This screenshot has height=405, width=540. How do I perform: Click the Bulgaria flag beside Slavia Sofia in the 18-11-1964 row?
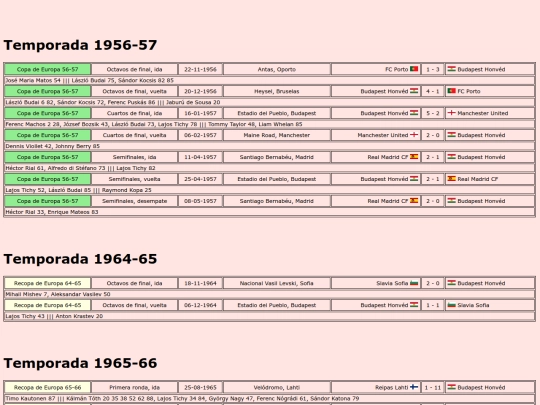pyautogui.click(x=414, y=283)
